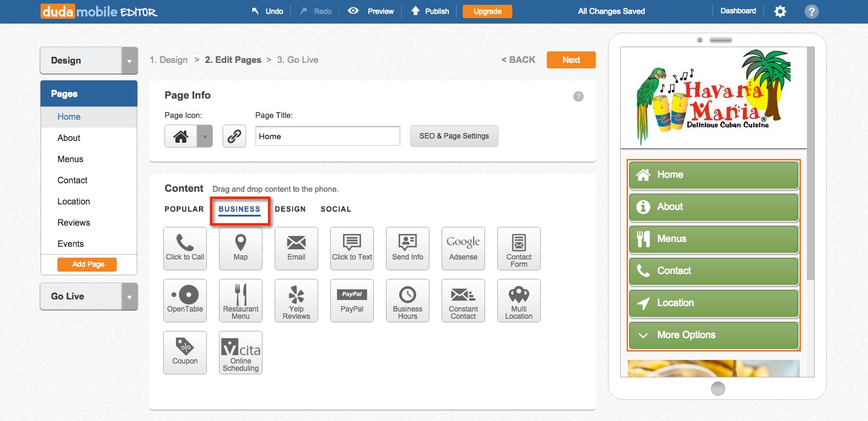This screenshot has height=421, width=868.
Task: Select the Coupon widget
Action: (185, 353)
